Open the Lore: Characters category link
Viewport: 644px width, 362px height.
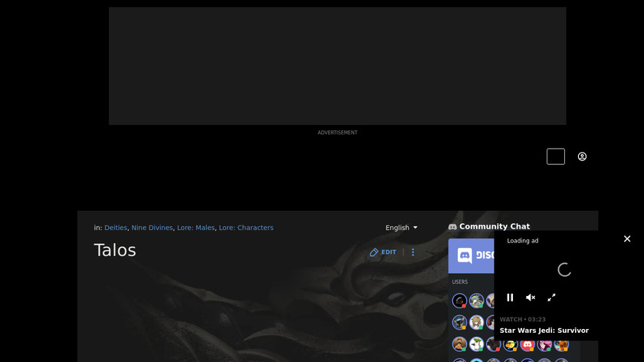click(x=246, y=228)
